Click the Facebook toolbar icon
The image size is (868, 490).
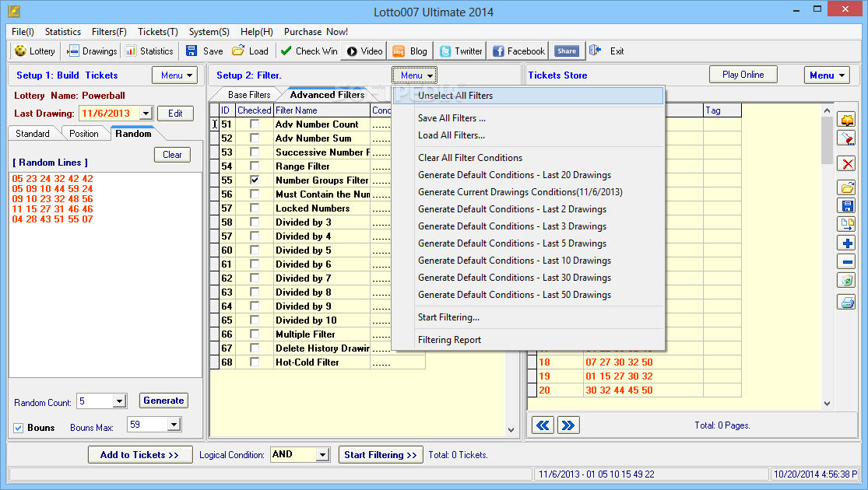click(x=498, y=51)
